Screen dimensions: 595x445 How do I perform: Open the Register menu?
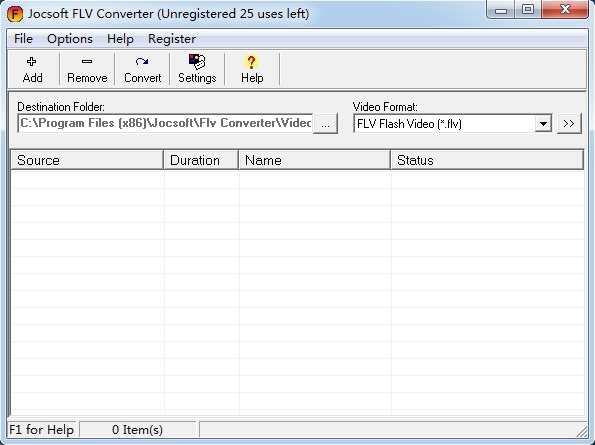tap(172, 39)
